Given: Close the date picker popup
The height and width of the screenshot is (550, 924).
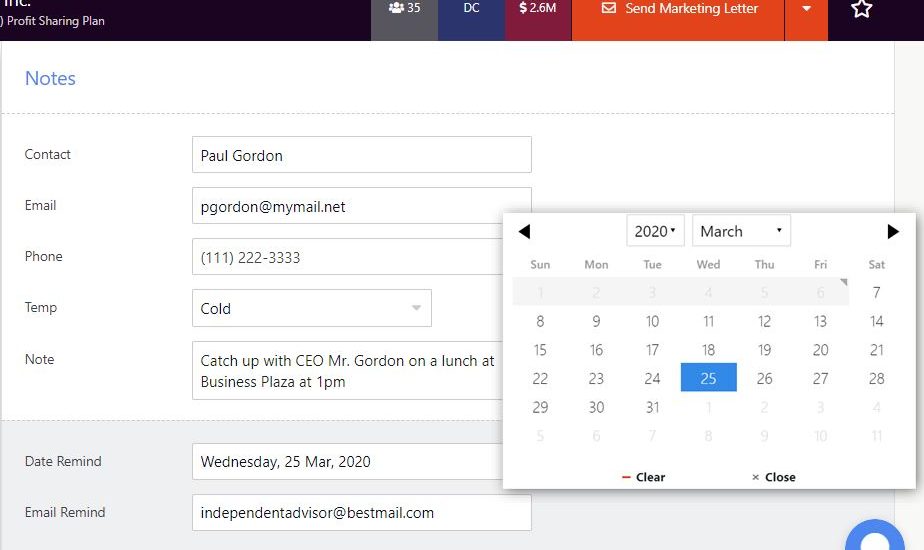Looking at the screenshot, I should tap(773, 477).
